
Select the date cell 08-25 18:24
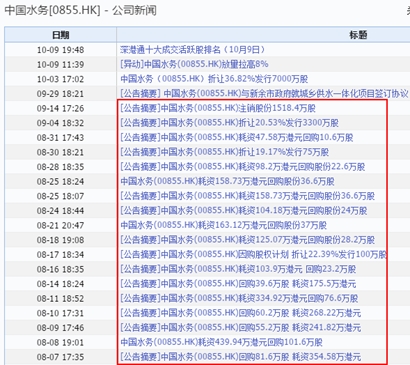point(60,181)
